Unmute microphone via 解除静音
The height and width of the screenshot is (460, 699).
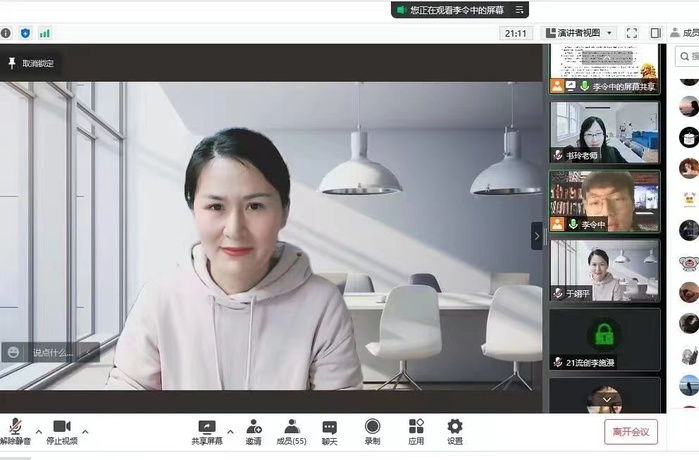coord(15,432)
